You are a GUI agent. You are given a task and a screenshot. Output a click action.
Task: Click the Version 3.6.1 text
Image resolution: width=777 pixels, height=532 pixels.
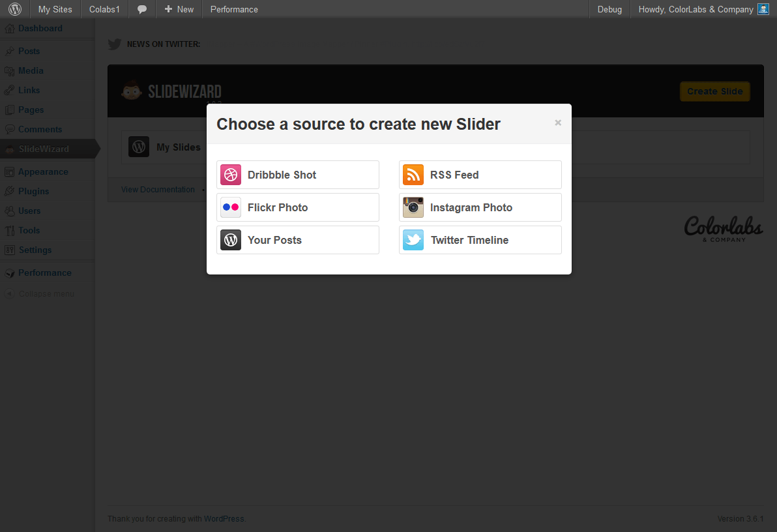click(740, 518)
